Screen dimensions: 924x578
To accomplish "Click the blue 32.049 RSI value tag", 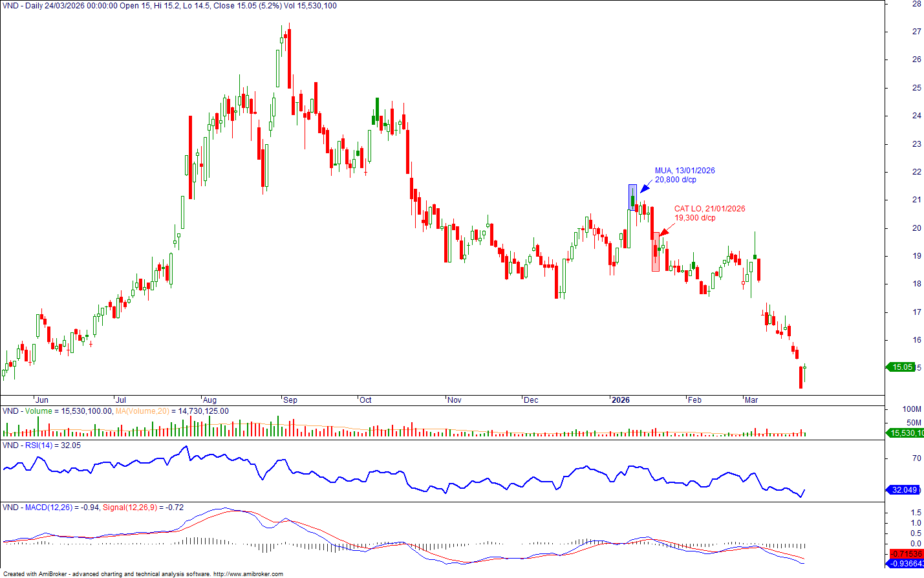I will click(903, 490).
